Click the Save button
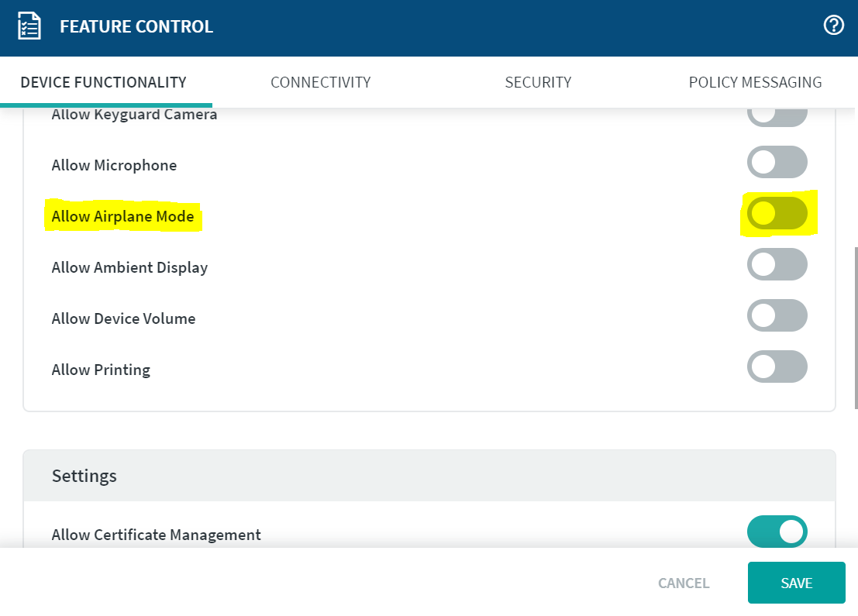 [x=796, y=583]
